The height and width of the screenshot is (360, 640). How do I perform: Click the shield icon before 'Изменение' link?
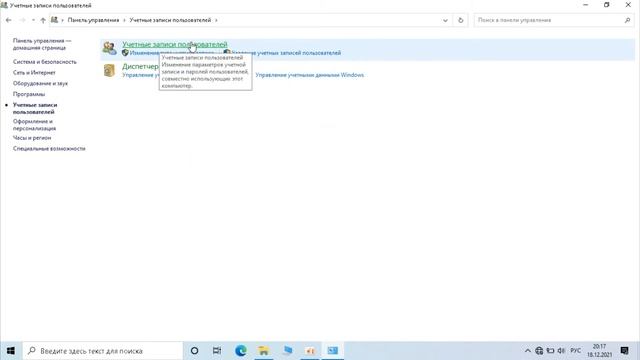tap(125, 53)
